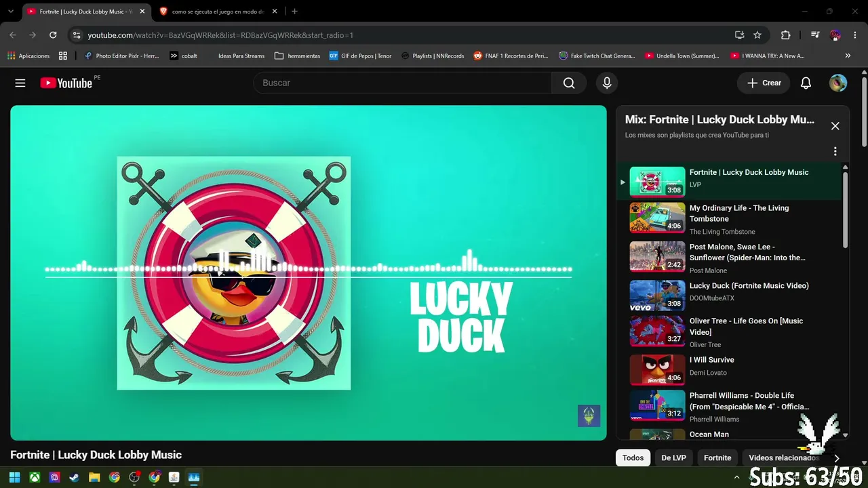Image resolution: width=868 pixels, height=488 pixels.
Task: Open the 'Undella Town (Summer)' bookmark
Action: pyautogui.click(x=682, y=56)
